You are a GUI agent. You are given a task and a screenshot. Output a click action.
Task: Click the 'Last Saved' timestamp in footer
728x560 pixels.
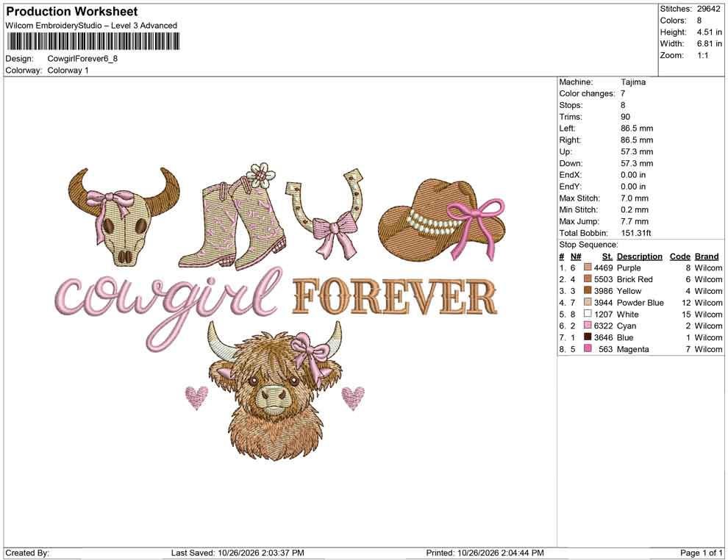click(x=238, y=553)
